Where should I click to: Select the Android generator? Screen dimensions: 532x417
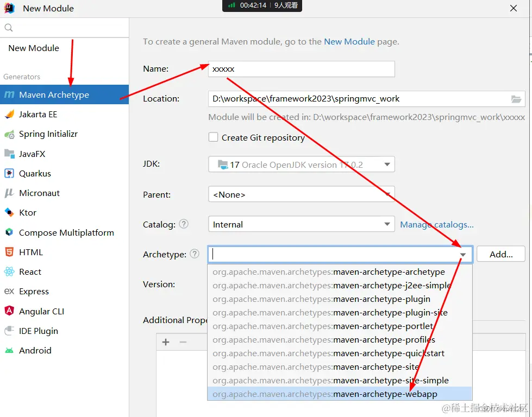click(x=64, y=350)
